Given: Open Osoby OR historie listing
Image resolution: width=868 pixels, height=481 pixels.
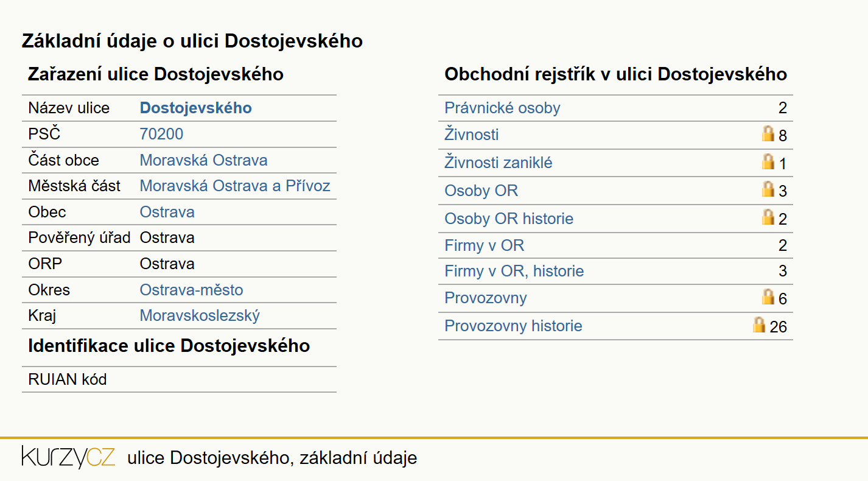Looking at the screenshot, I should point(509,219).
